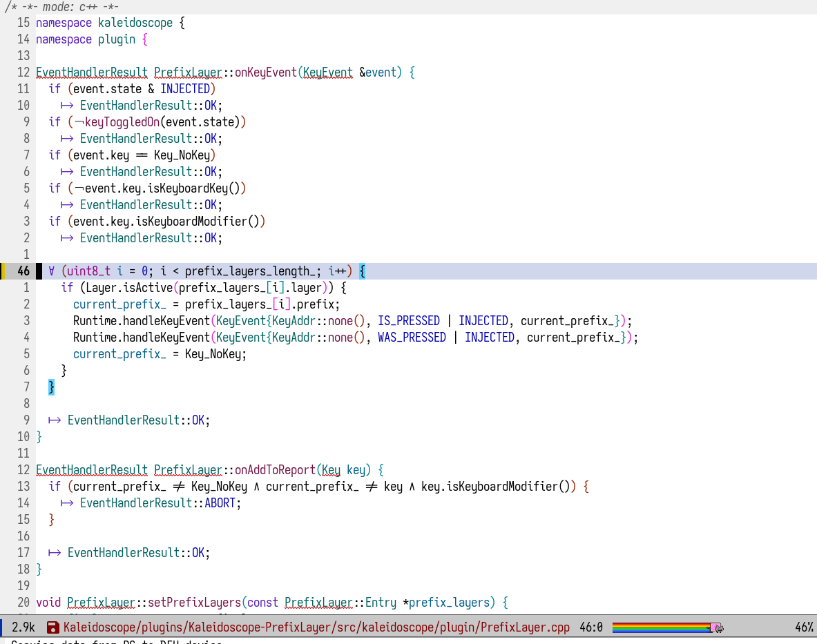Click the 46:0 line-column indicator

[x=591, y=628]
